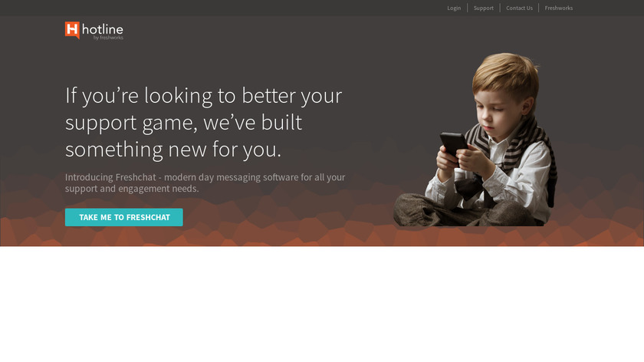644x362 pixels.
Task: Click the headline line 'support game, we've built'
Action: (x=183, y=123)
